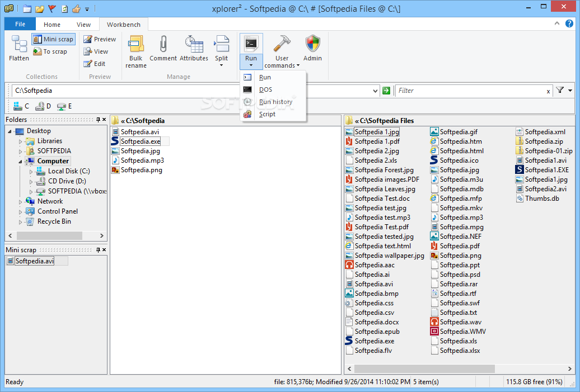This screenshot has width=580, height=392.
Task: Open the Bulk rename tool
Action: [135, 51]
